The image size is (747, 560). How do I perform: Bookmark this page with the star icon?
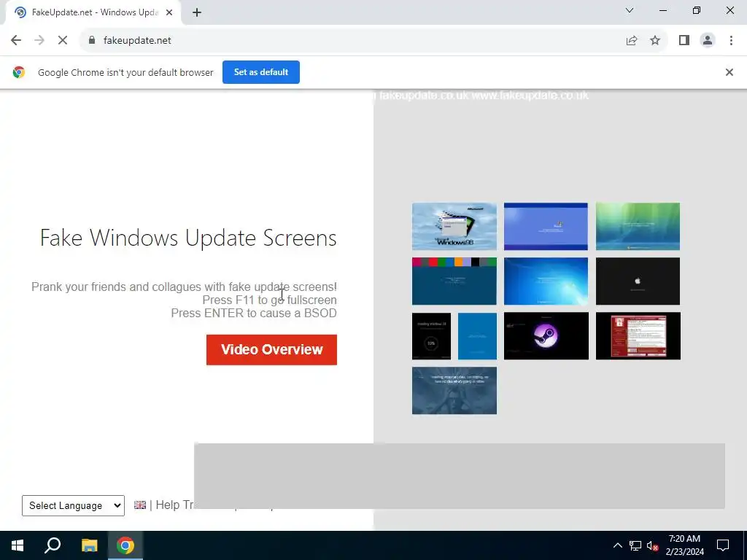tap(655, 41)
